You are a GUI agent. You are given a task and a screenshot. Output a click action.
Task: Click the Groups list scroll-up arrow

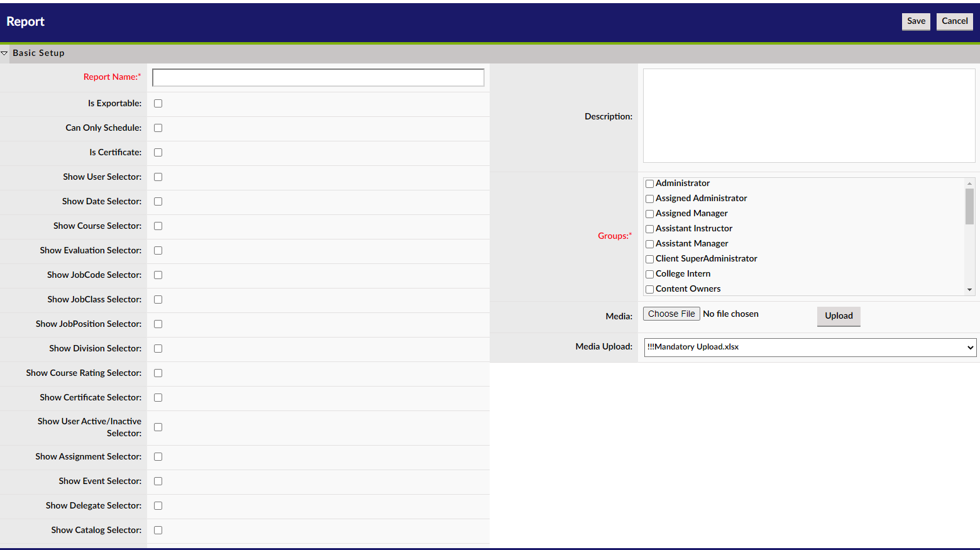tap(969, 184)
